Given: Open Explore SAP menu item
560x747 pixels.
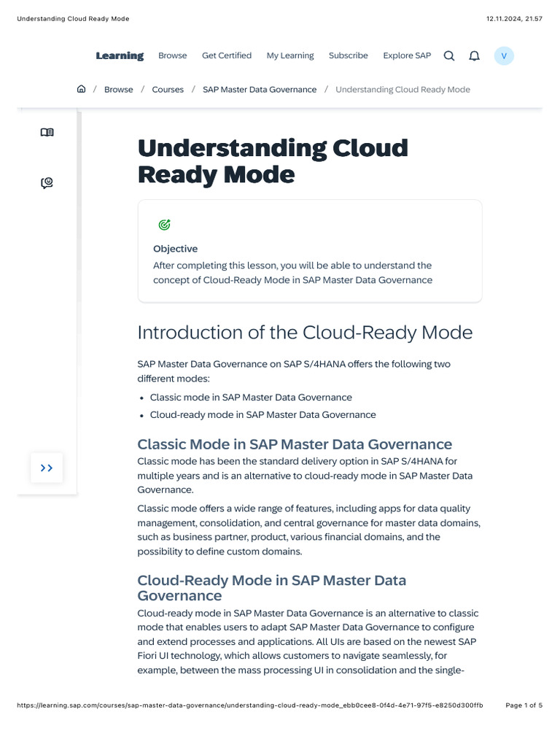Looking at the screenshot, I should click(407, 55).
